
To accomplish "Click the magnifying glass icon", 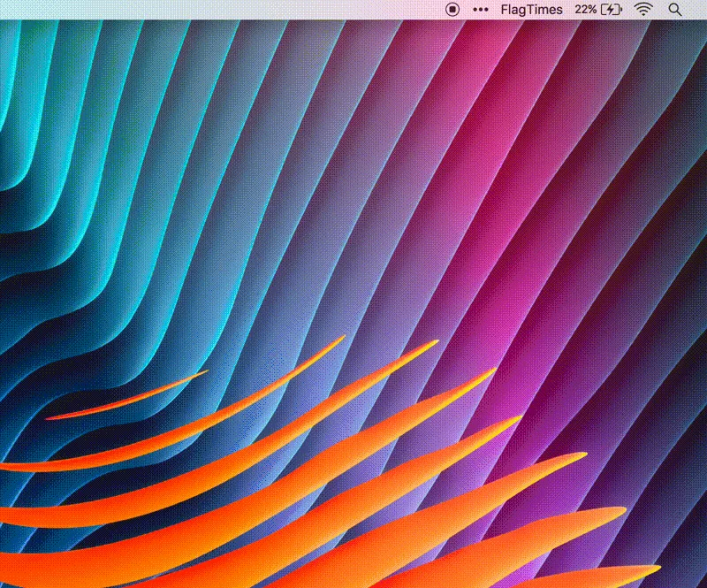I will pyautogui.click(x=674, y=10).
